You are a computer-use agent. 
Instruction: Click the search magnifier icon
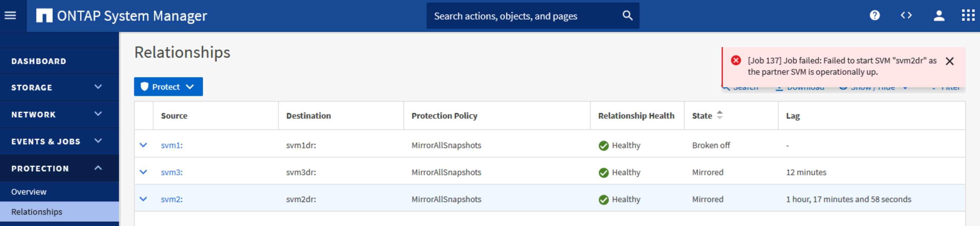tap(627, 16)
